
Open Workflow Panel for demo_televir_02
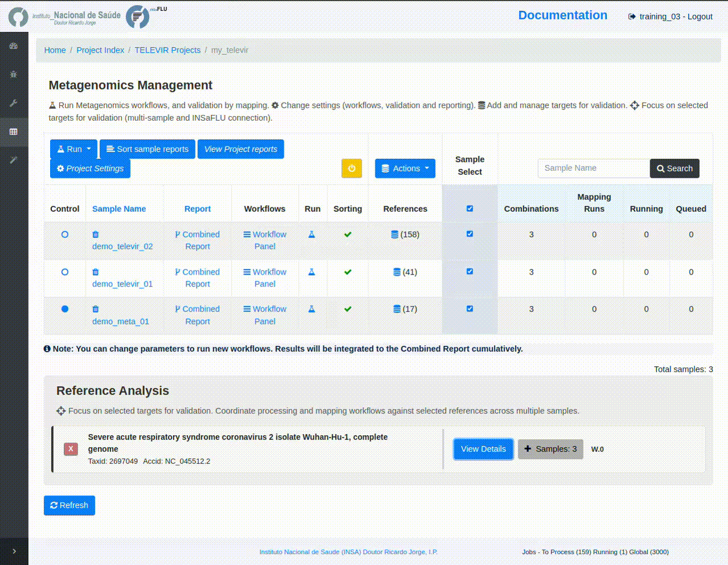[x=265, y=240]
